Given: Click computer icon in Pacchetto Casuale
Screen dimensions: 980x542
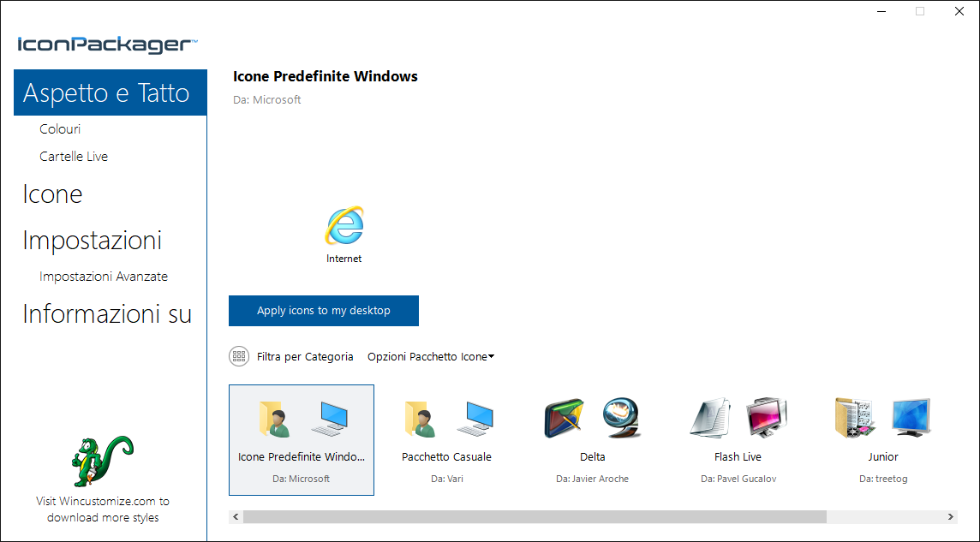Looking at the screenshot, I should pyautogui.click(x=475, y=418).
